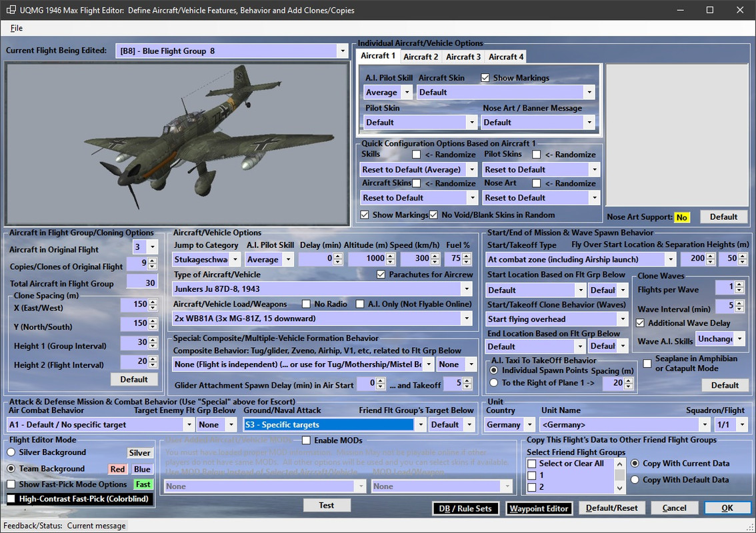The width and height of the screenshot is (756, 533).
Task: Open the Current Flight Being Edited dropdown
Action: [231, 51]
